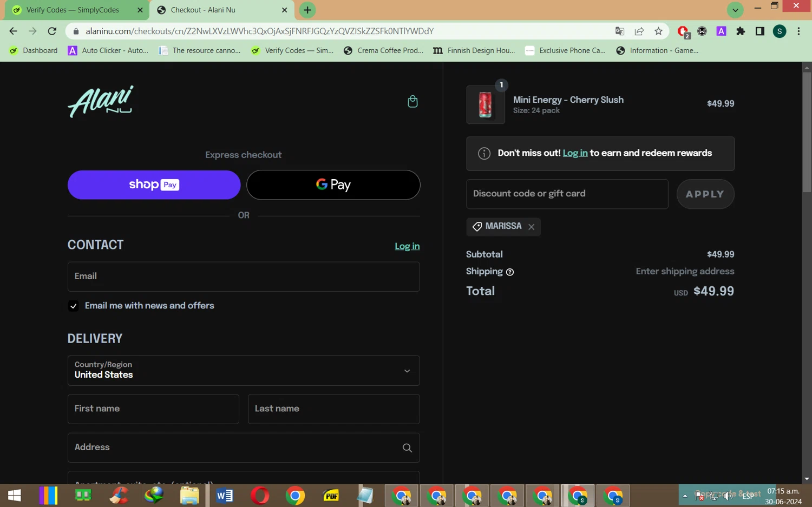
Task: Close the Checkout - Alani Nu tab
Action: pyautogui.click(x=284, y=10)
